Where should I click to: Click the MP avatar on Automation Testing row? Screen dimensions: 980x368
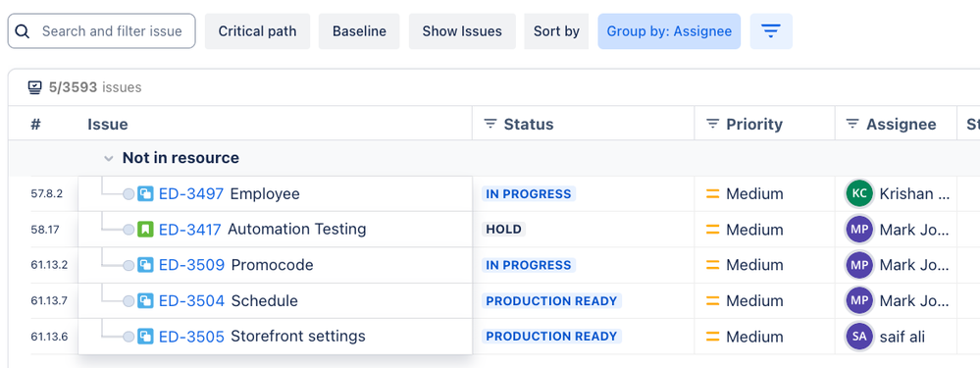point(859,230)
